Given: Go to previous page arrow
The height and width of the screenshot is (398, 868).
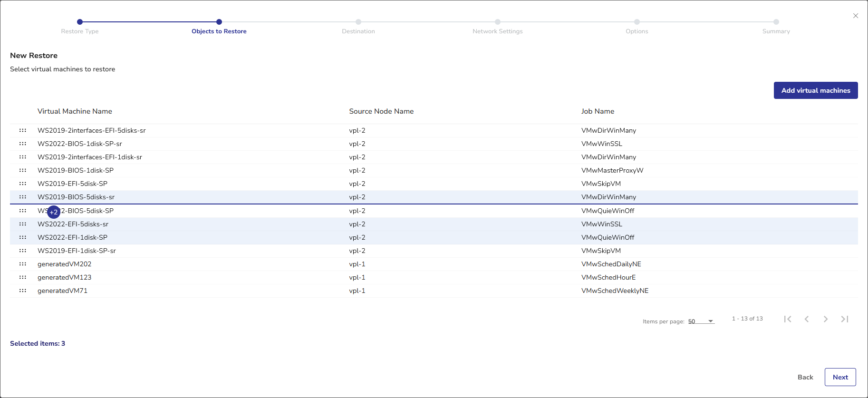Looking at the screenshot, I should 807,319.
